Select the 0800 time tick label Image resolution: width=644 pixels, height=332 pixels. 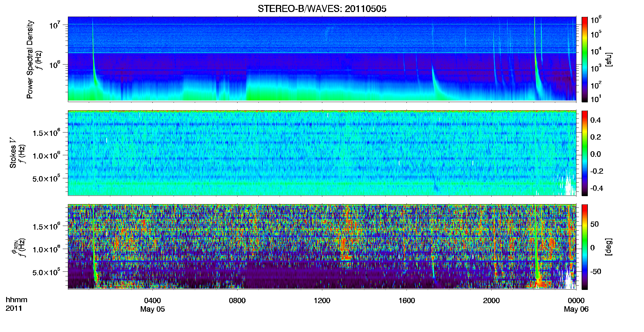pos(237,301)
